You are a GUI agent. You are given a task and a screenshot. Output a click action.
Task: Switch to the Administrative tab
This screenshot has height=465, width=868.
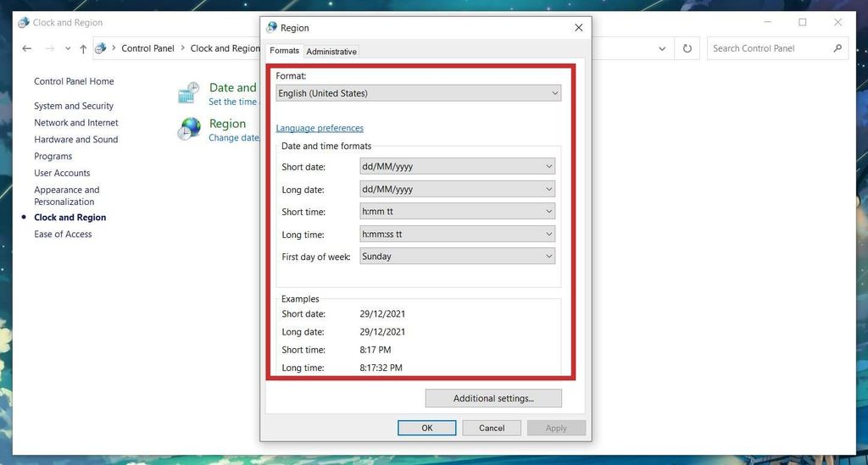(x=331, y=52)
